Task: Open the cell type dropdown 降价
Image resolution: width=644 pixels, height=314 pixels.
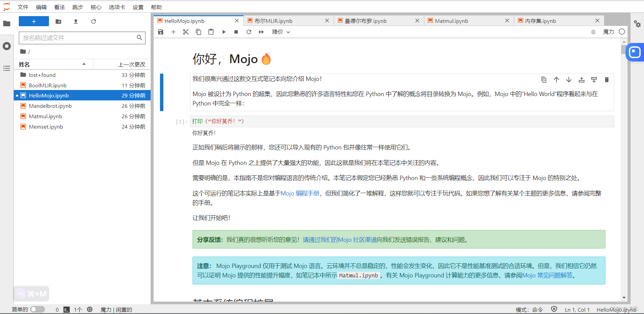Action: (x=281, y=32)
